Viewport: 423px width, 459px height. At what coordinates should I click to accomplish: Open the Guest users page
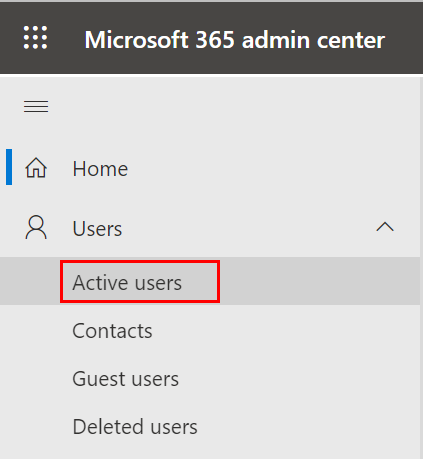[126, 379]
